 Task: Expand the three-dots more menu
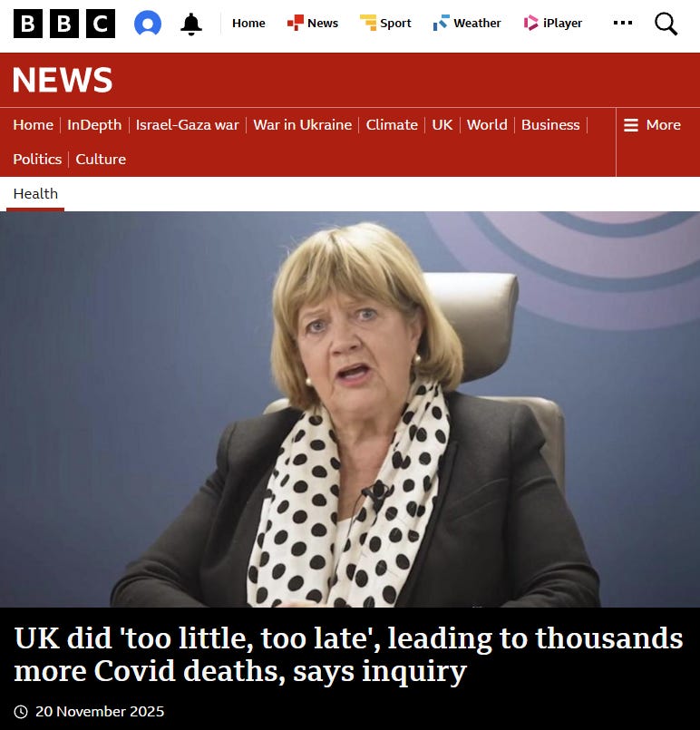pyautogui.click(x=623, y=23)
